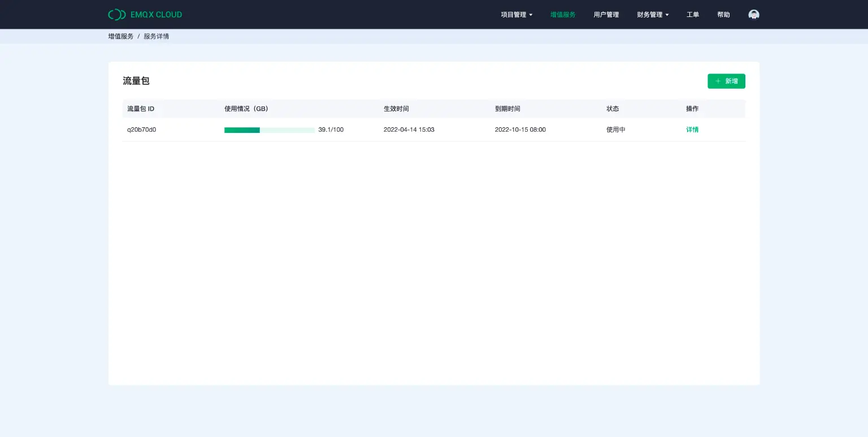Open the 财务管理 dropdown menu
Image resolution: width=868 pixels, height=437 pixels.
pyautogui.click(x=653, y=15)
